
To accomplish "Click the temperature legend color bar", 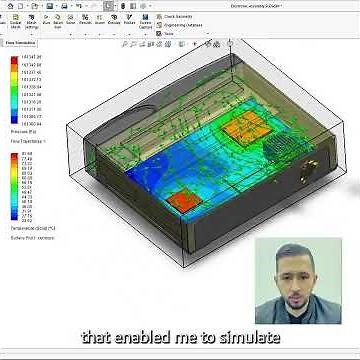I will 14,187.
